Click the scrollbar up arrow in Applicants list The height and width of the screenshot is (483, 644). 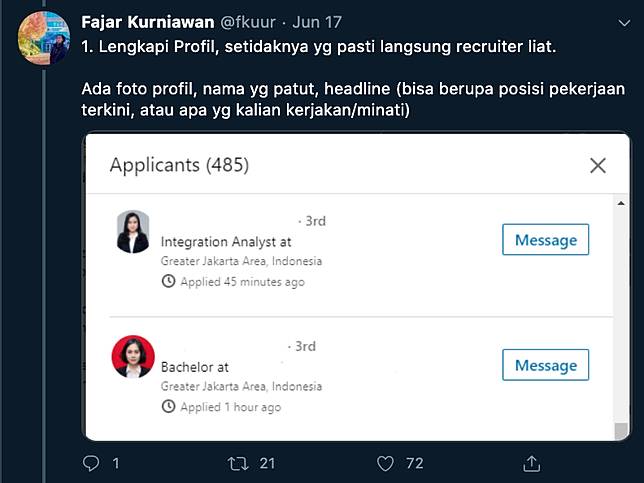pyautogui.click(x=621, y=203)
